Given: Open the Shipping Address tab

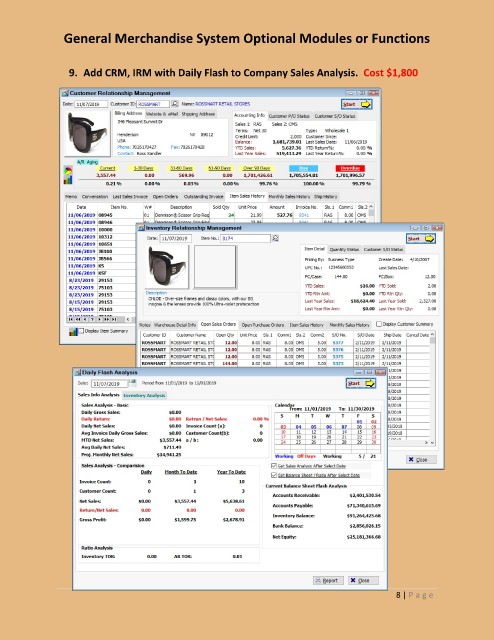Looking at the screenshot, I should point(198,114).
